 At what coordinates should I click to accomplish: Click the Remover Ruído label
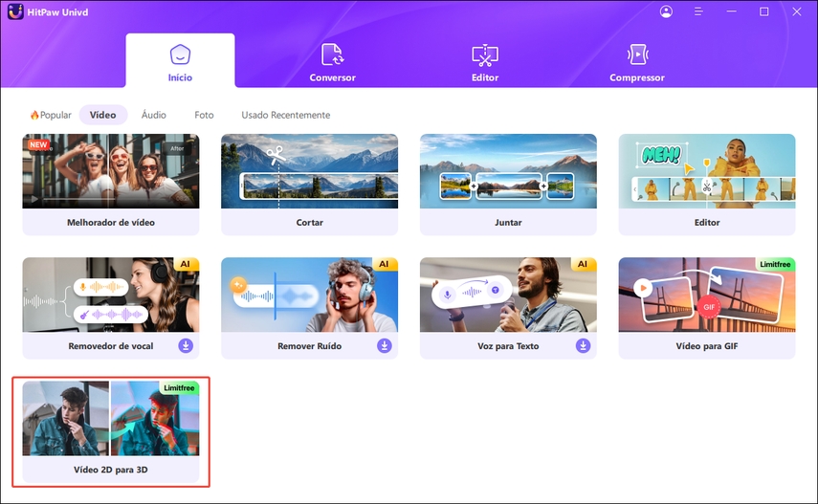pyautogui.click(x=309, y=346)
